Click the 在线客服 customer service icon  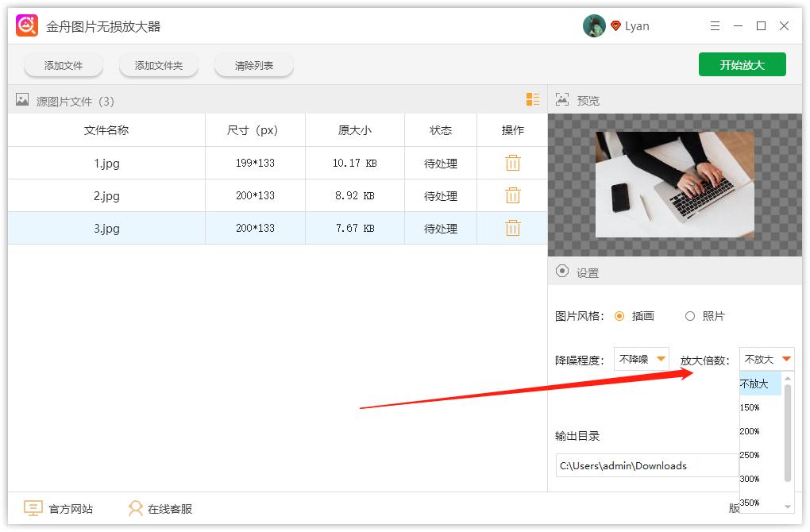(137, 508)
